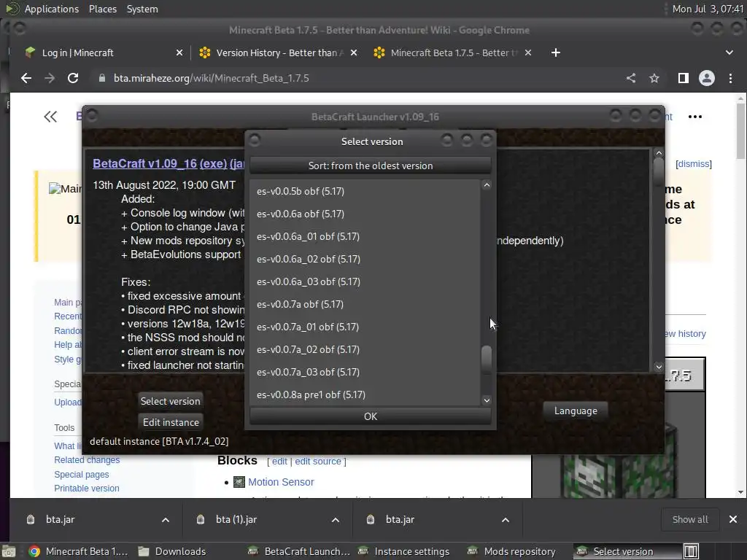747x560 pixels.
Task: Show all downloads
Action: [x=690, y=519]
